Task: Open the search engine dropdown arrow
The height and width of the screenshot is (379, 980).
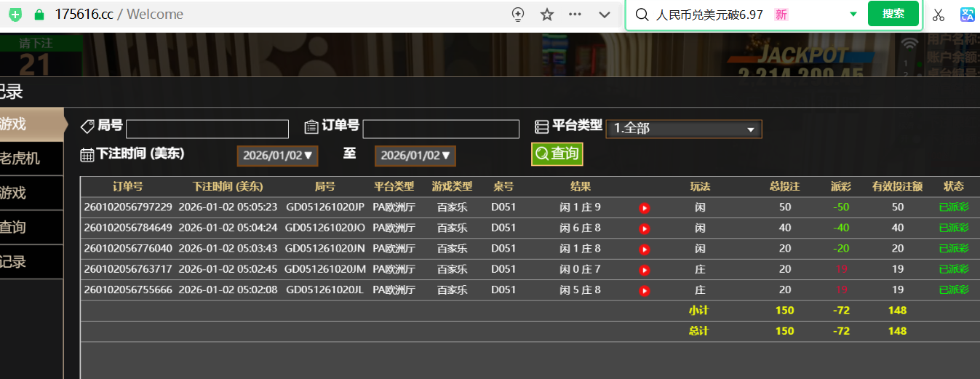Action: point(853,15)
